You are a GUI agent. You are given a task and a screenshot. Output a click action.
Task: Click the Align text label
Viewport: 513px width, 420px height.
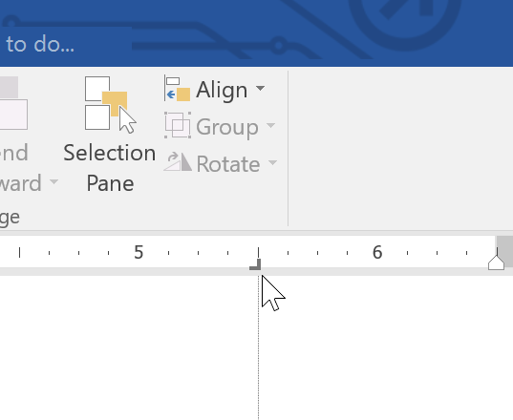click(x=222, y=90)
